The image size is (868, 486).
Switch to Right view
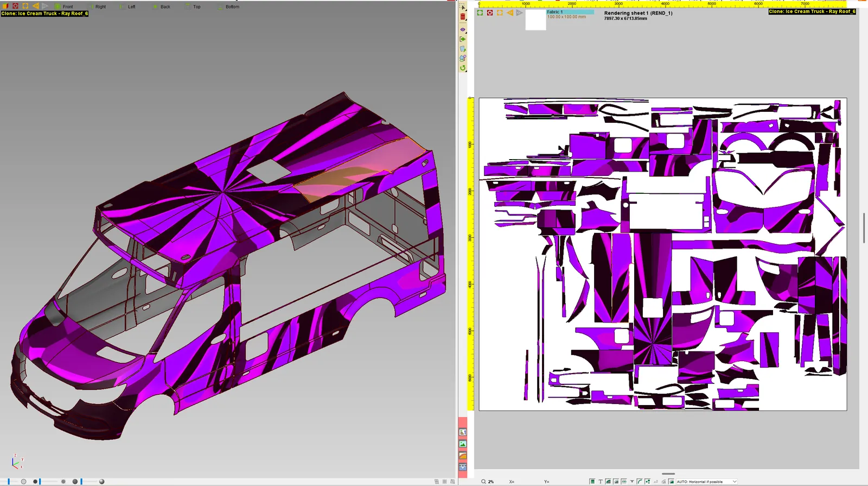pyautogui.click(x=97, y=7)
